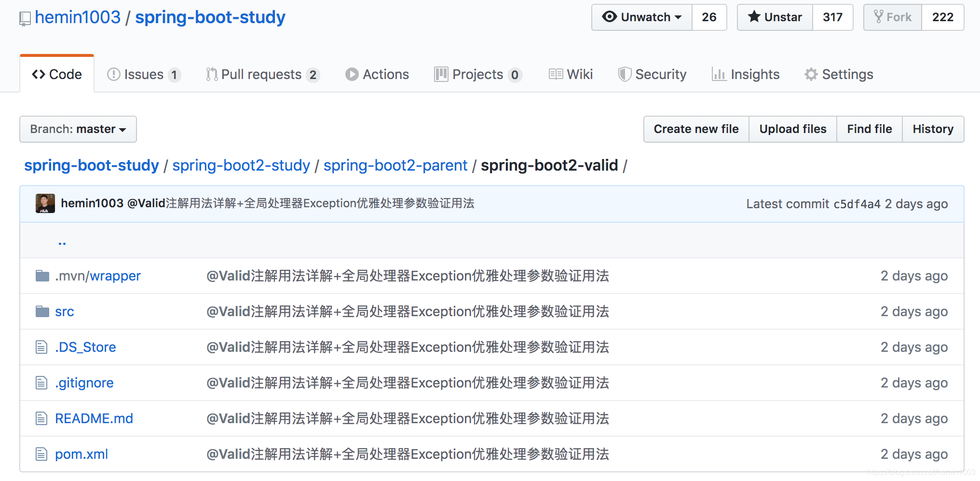Open the Actions tab
980x481 pixels.
point(377,74)
